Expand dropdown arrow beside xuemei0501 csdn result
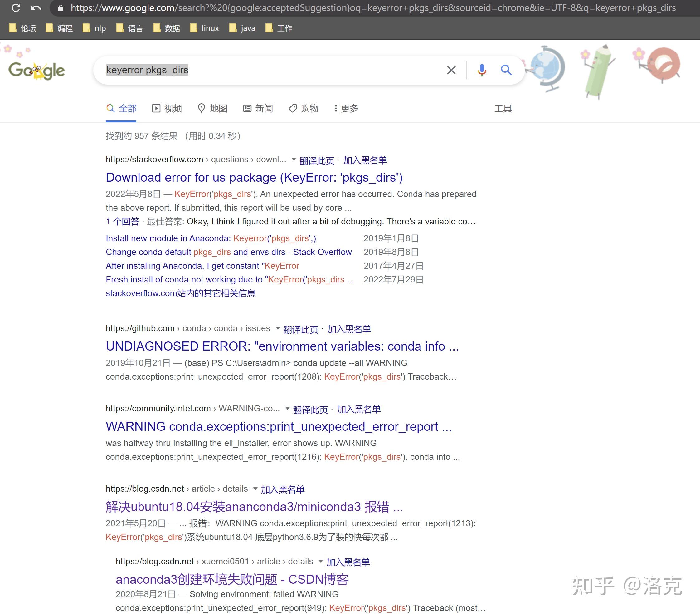This screenshot has width=700, height=614. [321, 561]
